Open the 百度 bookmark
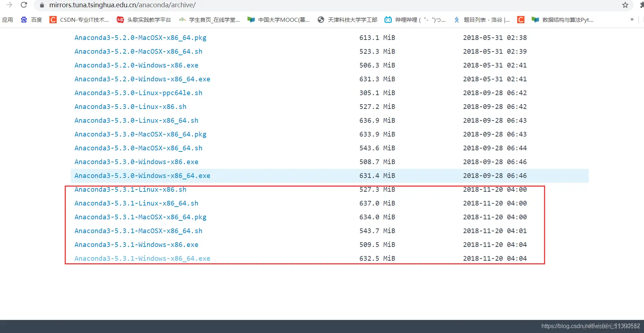This screenshot has width=644, height=333. 31,20
